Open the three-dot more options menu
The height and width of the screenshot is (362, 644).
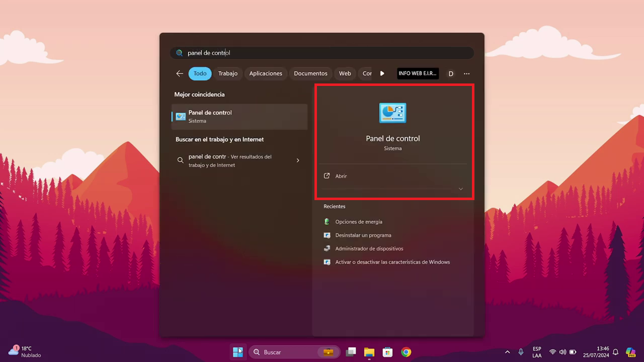tap(467, 73)
